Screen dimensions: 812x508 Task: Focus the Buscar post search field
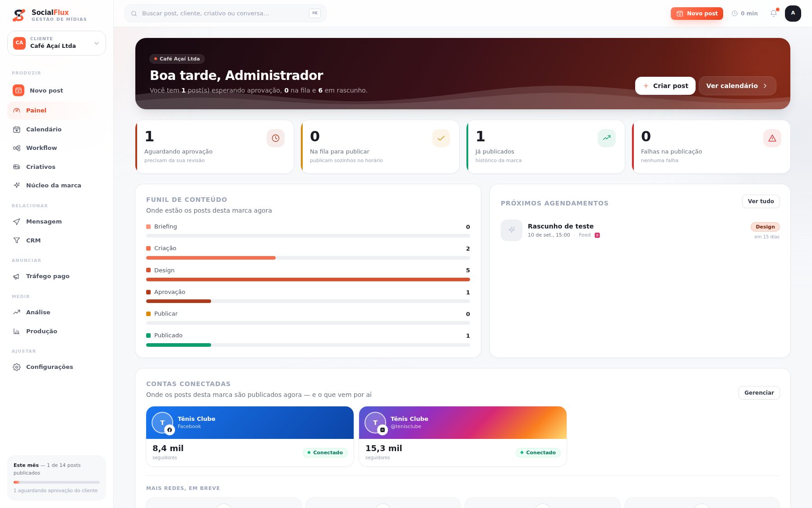[225, 14]
